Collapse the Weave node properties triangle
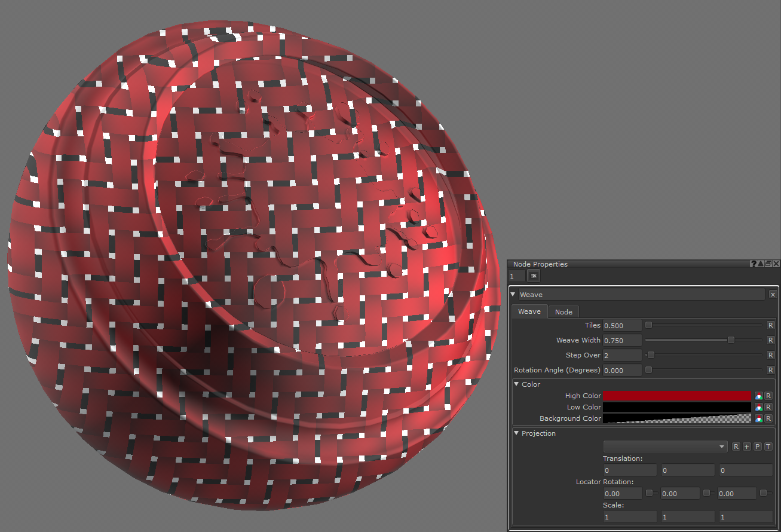The image size is (781, 532). coord(513,294)
